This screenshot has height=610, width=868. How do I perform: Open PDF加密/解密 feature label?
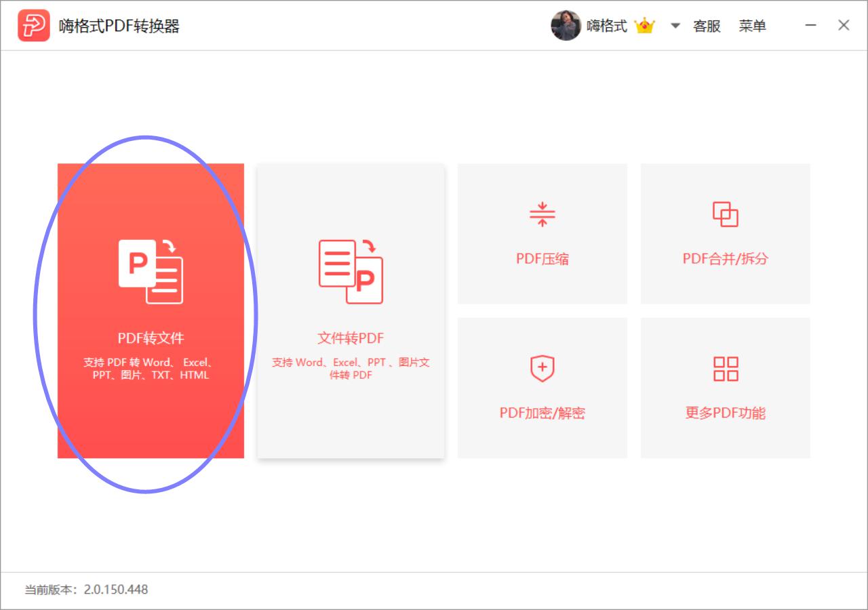point(542,413)
